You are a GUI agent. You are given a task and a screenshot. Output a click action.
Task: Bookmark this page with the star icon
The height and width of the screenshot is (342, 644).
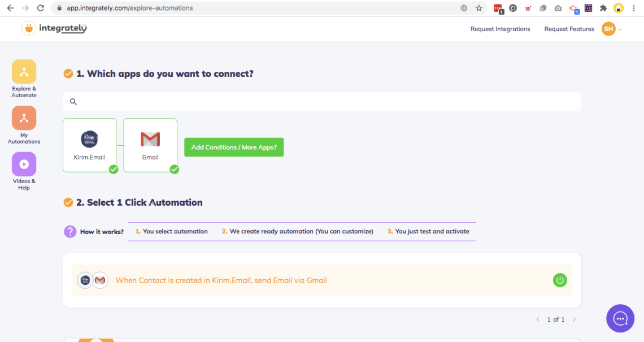click(x=479, y=8)
